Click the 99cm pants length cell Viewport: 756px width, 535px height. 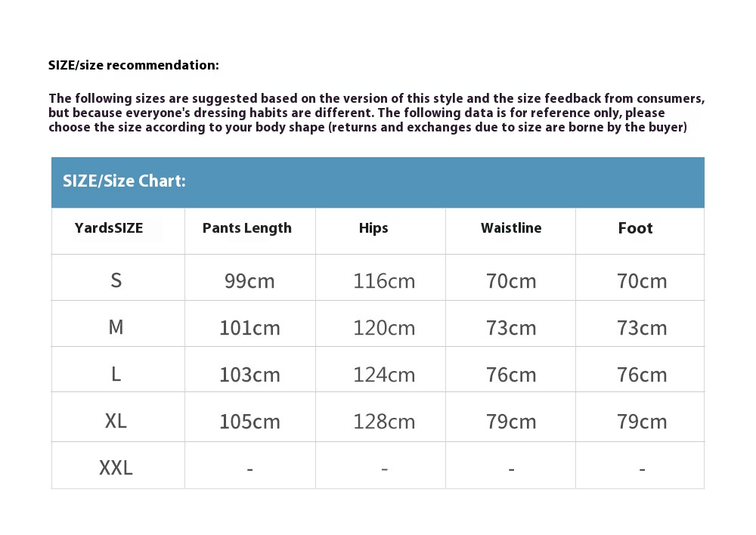click(x=249, y=281)
